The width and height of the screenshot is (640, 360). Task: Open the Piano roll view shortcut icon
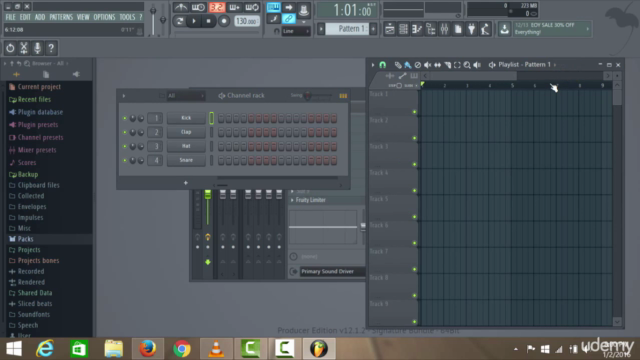417,29
